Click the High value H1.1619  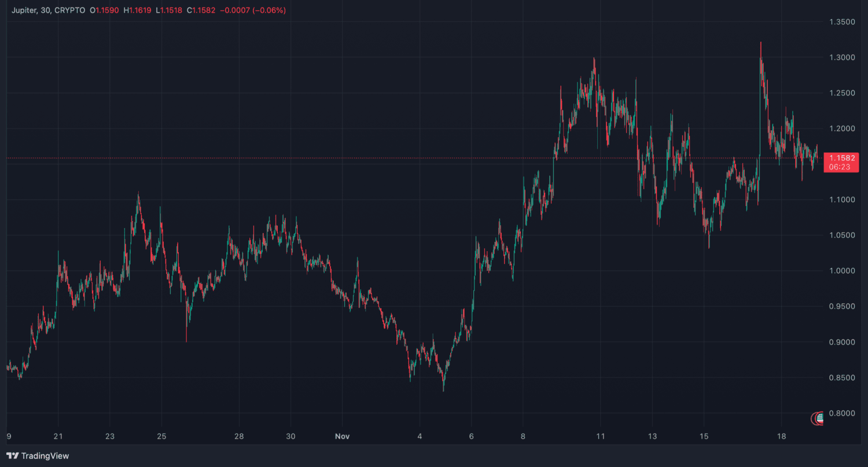tap(137, 10)
